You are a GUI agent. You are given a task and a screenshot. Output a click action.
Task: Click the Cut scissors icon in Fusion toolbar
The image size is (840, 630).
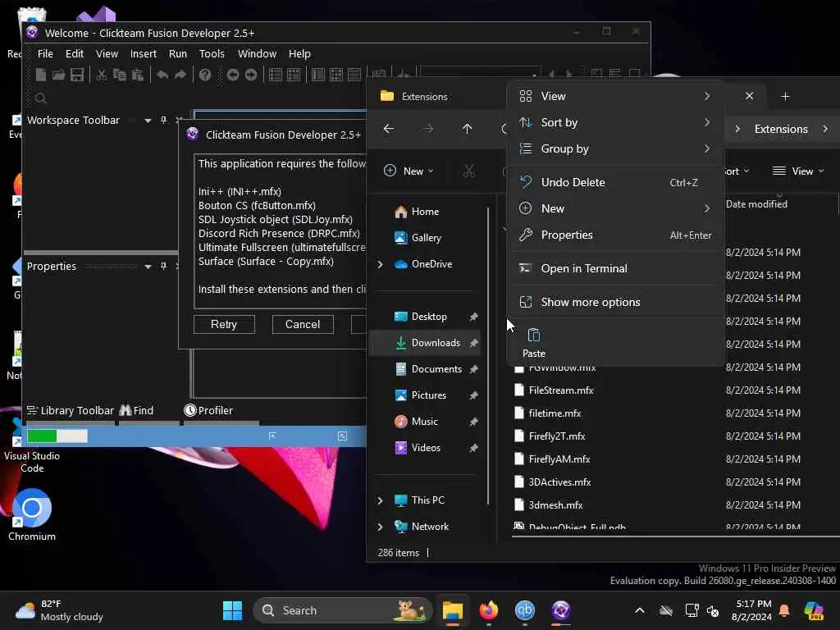pyautogui.click(x=101, y=75)
